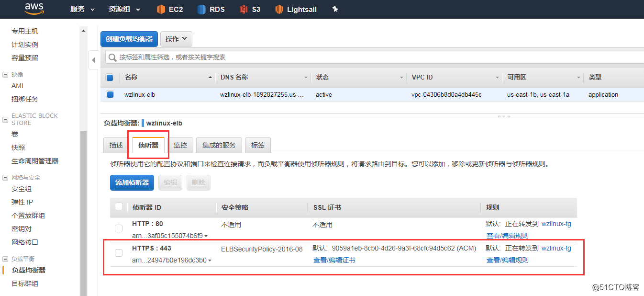This screenshot has height=296, width=644.
Task: Open the 服务 menu
Action: click(x=82, y=9)
